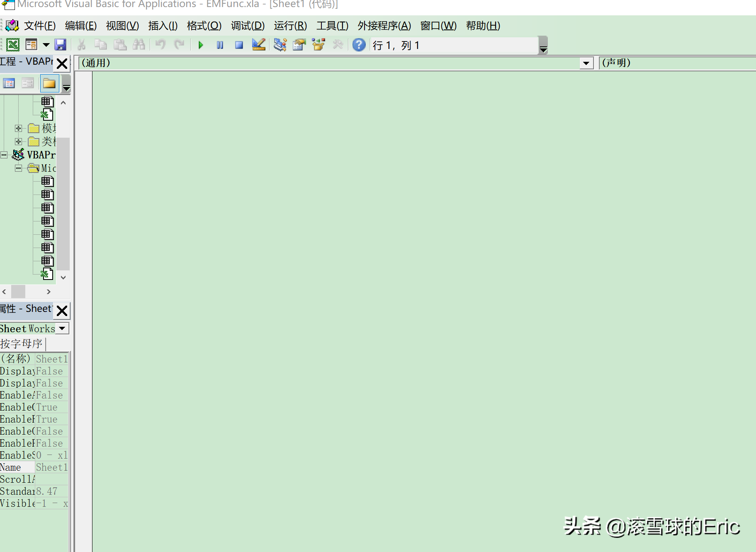Click the Undo arrow icon
Viewport: 756px width, 552px height.
coord(160,45)
